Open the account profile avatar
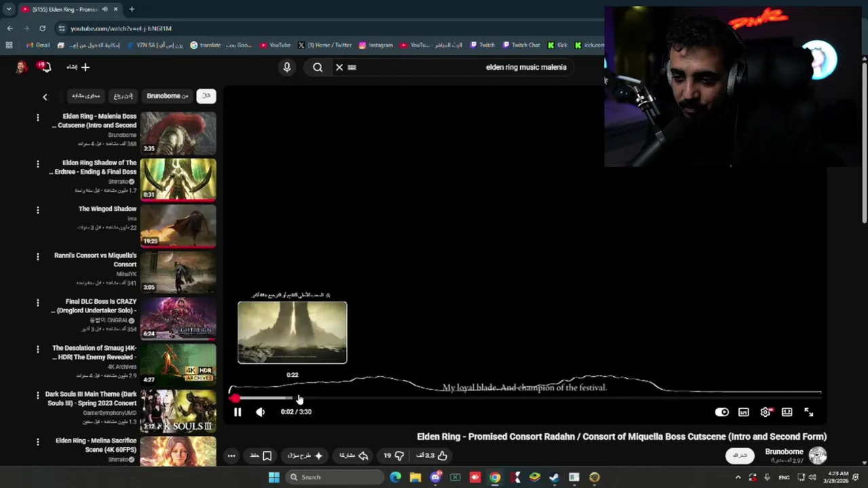Image resolution: width=868 pixels, height=488 pixels. pos(21,67)
